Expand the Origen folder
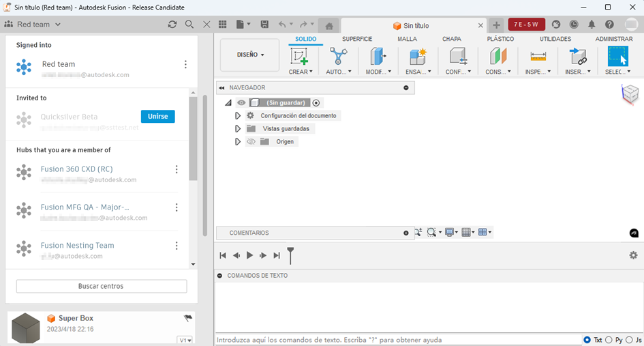Image resolution: width=644 pixels, height=346 pixels. tap(238, 141)
